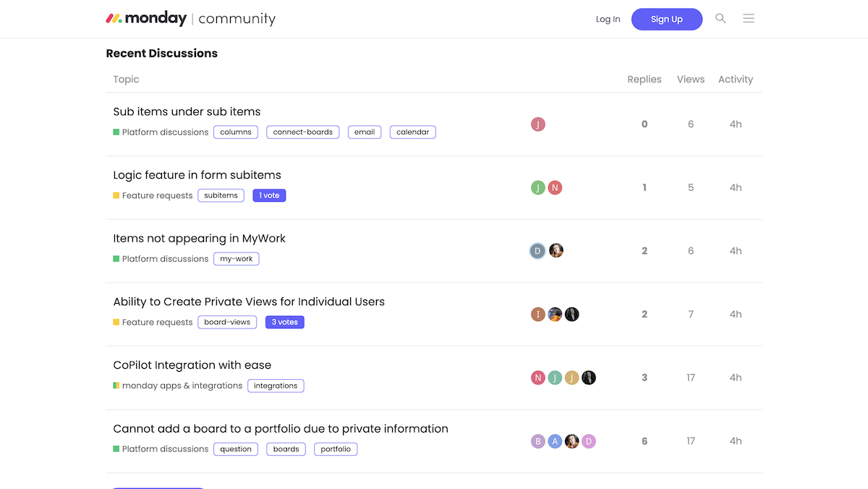Image resolution: width=868 pixels, height=489 pixels.
Task: Sort discussions by Replies column
Action: [644, 79]
